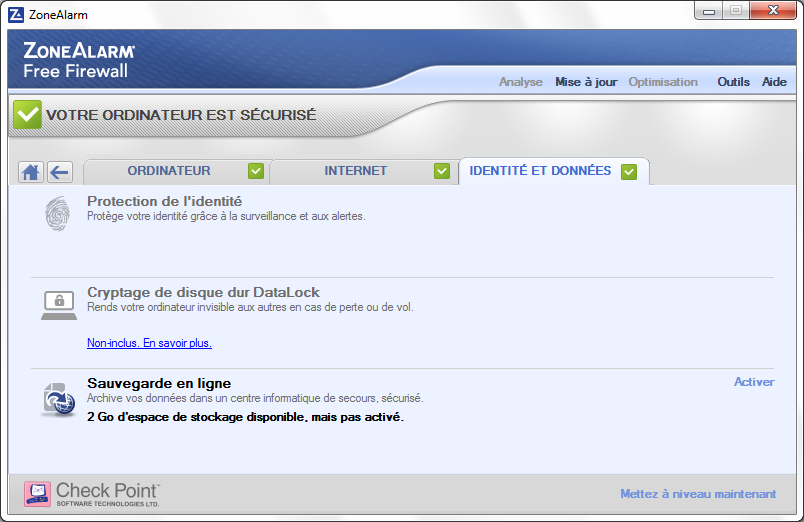804x522 pixels.
Task: Click the 'Protection de l'identité' heading
Action: point(164,202)
